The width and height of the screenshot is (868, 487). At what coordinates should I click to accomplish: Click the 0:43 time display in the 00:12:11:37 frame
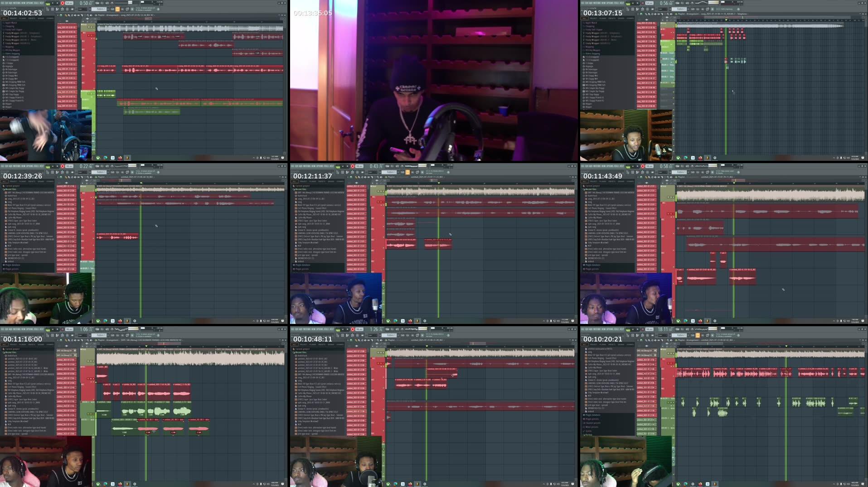tap(376, 166)
